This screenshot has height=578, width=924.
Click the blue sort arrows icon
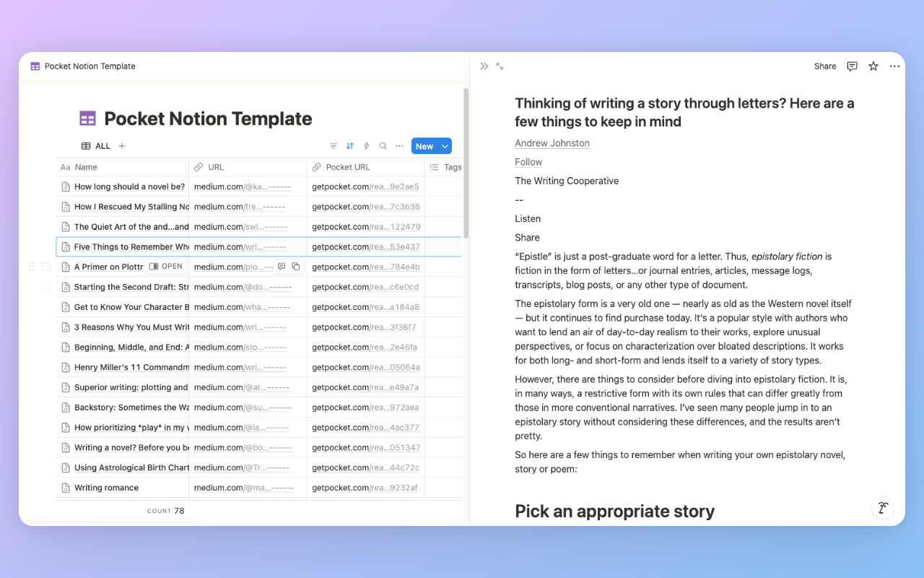[x=350, y=146]
